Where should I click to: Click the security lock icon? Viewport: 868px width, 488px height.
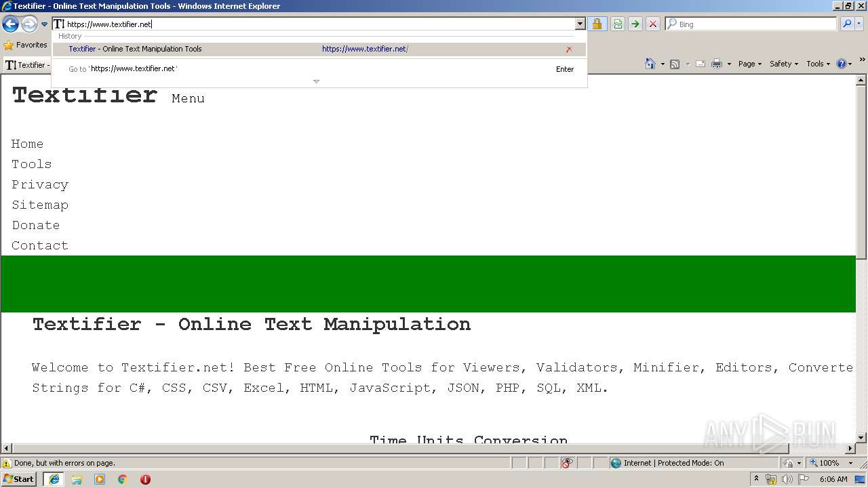pos(597,24)
